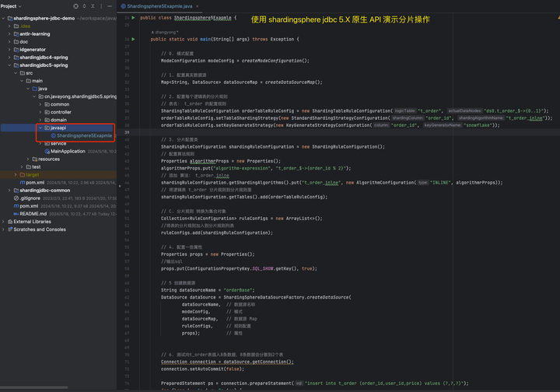Click the run gutter icon beside class declaration
The height and width of the screenshot is (392, 560).
tap(133, 16)
